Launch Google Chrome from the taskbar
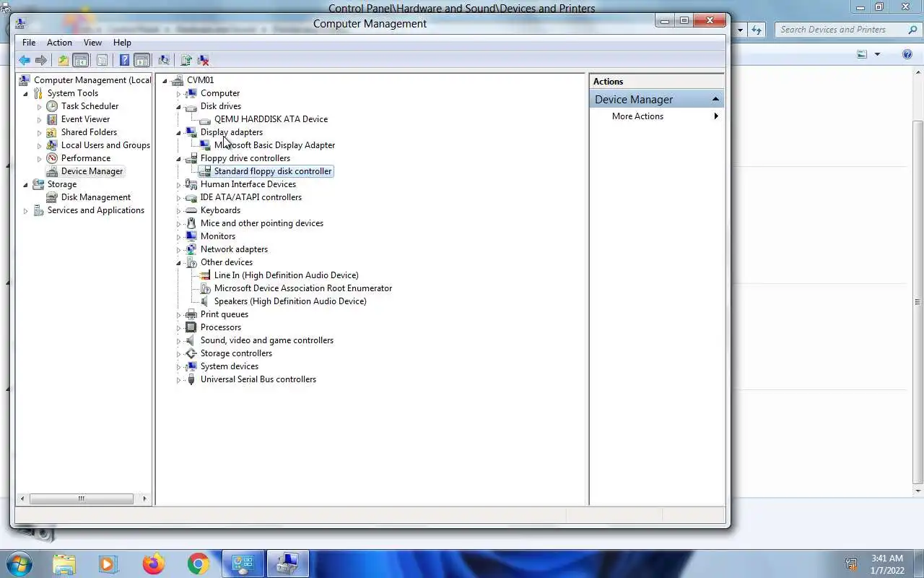This screenshot has width=924, height=578. point(198,564)
